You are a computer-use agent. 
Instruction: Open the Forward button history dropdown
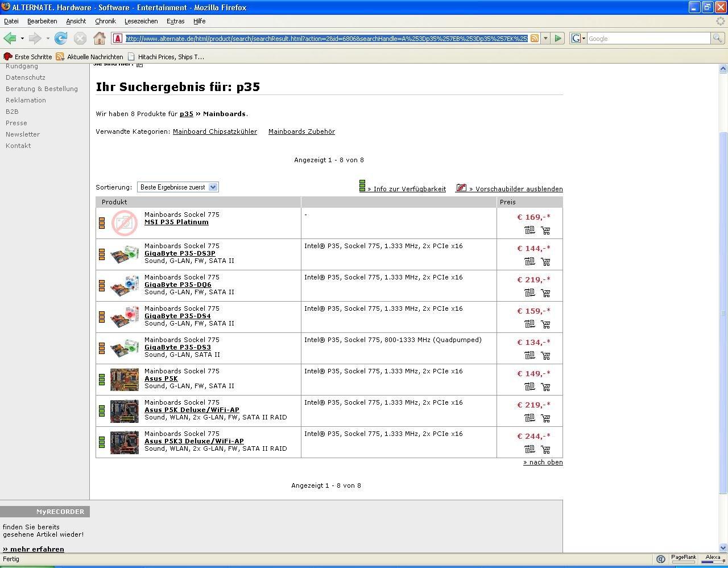coord(48,38)
